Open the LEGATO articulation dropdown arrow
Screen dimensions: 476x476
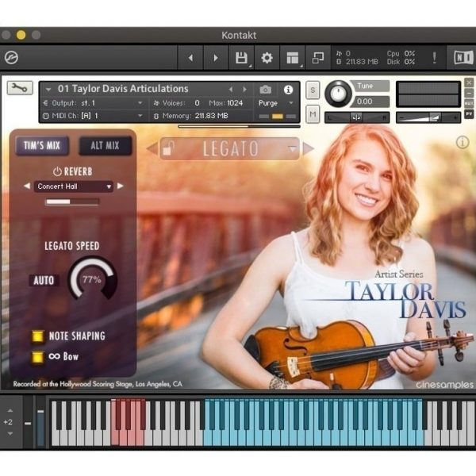coord(292,149)
